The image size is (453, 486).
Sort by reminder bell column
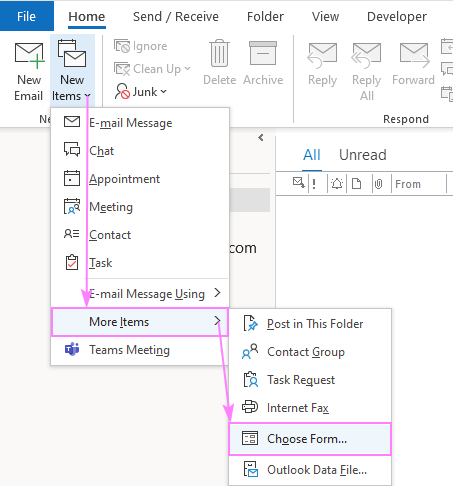[337, 184]
